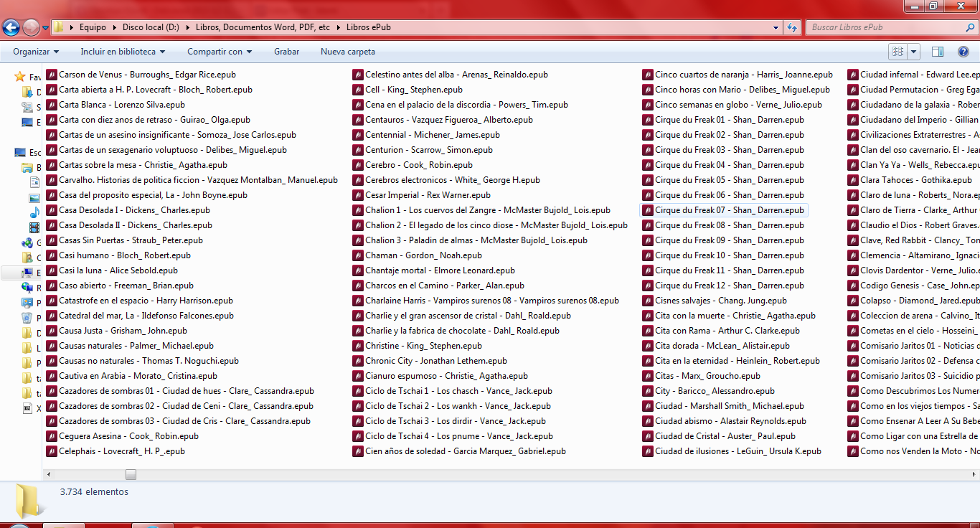Open the Compartir con dropdown
Screen dimensions: 980x528
click(220, 52)
